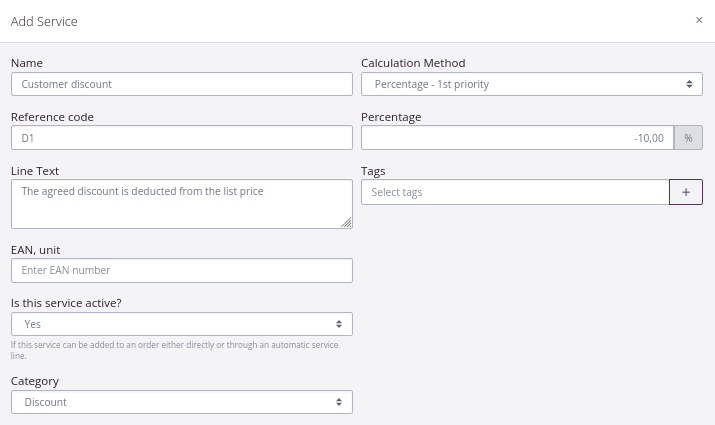This screenshot has width=715, height=425.
Task: Focus the Name input field
Action: tap(181, 84)
